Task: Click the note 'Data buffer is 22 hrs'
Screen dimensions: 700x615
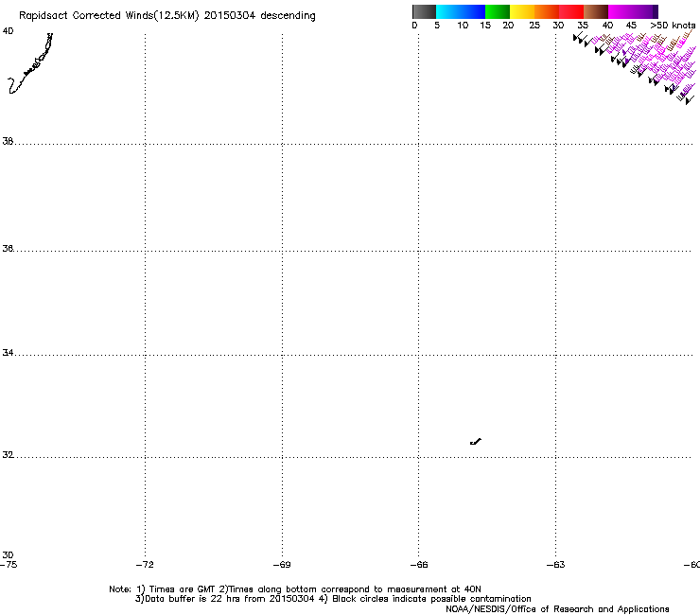Action: tap(188, 599)
